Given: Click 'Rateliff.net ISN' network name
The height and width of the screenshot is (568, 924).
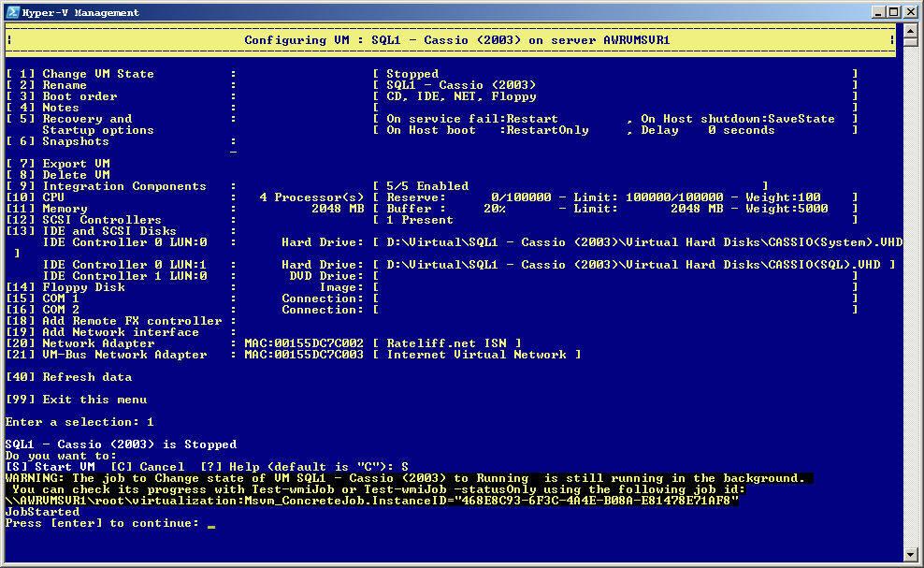Looking at the screenshot, I should click(x=446, y=342).
